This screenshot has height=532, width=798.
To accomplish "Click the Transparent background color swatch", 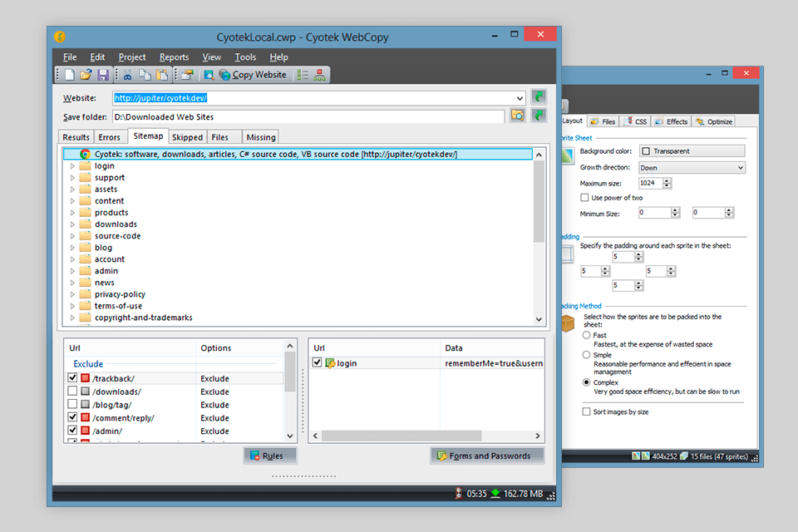I will pyautogui.click(x=646, y=151).
